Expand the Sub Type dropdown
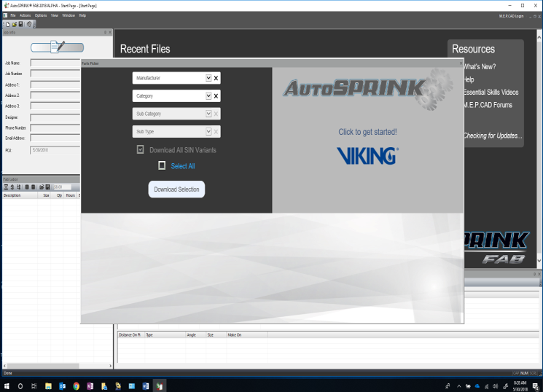Screen dimensions: 543x392 [x=208, y=132]
